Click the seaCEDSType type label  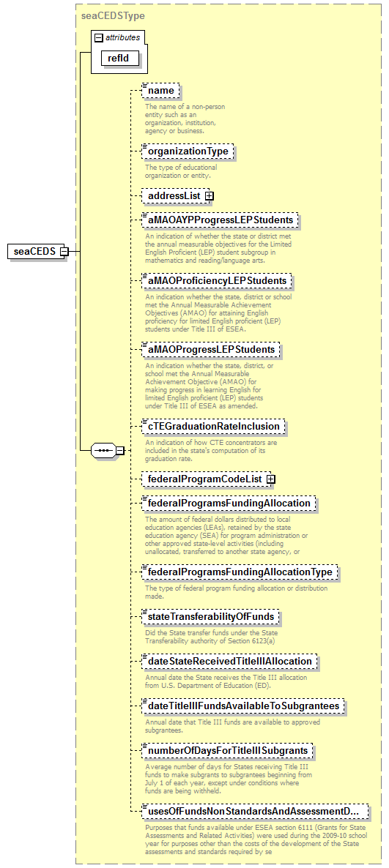[113, 15]
